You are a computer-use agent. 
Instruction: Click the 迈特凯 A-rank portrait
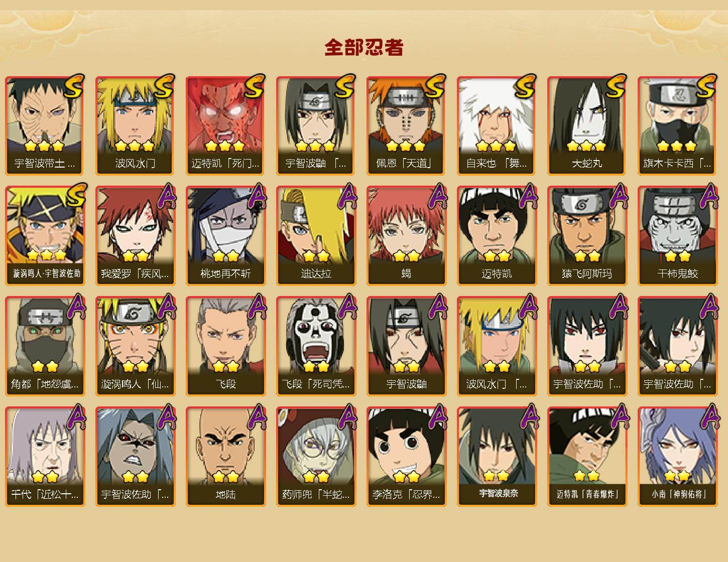point(497,236)
